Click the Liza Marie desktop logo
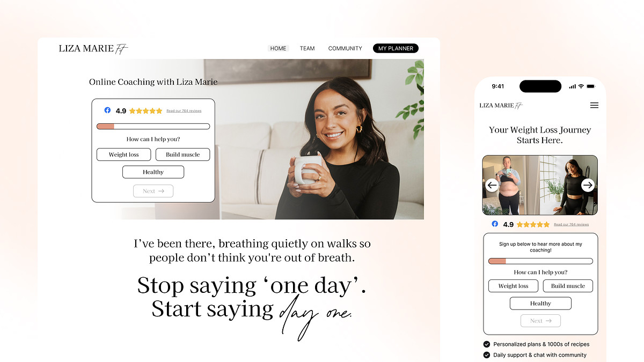The image size is (644, 362). click(x=93, y=48)
